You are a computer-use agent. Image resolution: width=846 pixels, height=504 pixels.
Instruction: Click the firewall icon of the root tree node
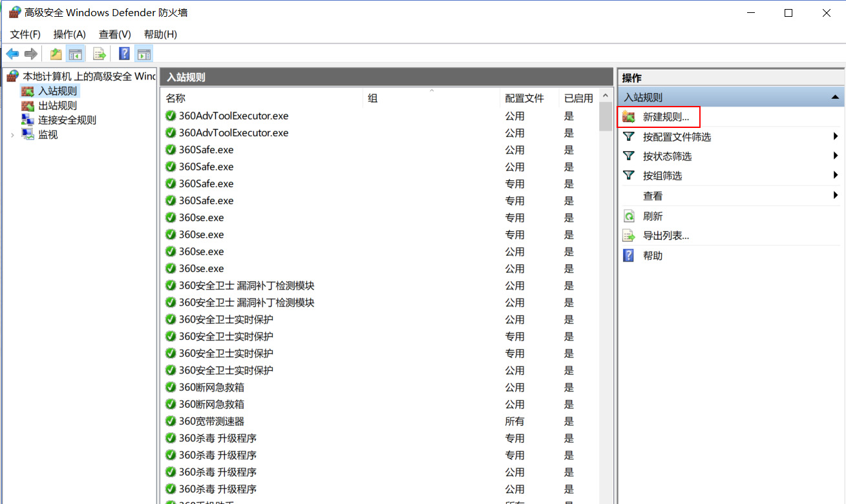pos(12,76)
